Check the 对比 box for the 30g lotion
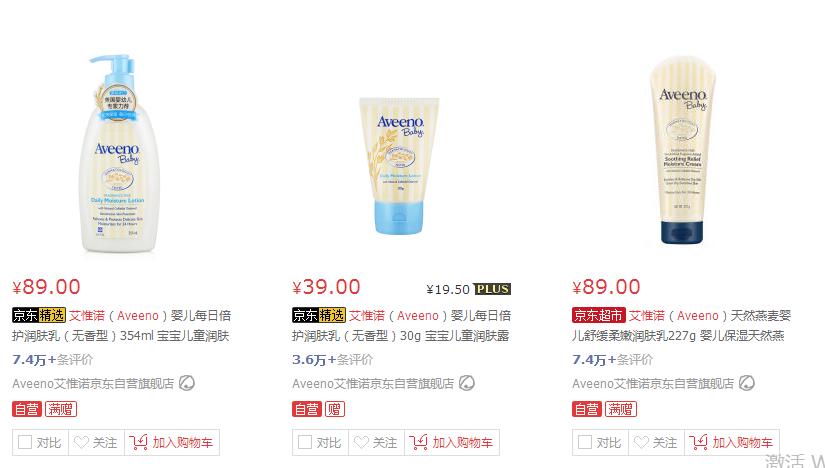Viewport: 825px width, 468px height. (x=305, y=442)
